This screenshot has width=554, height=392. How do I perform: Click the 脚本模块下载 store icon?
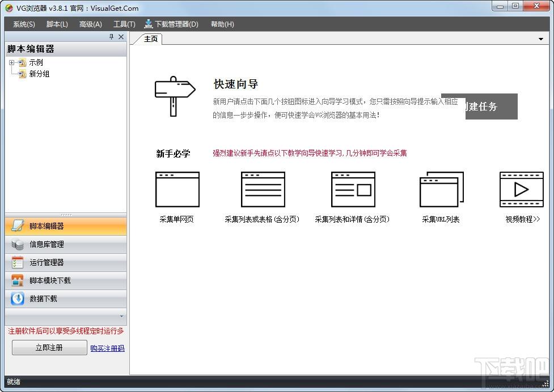(18, 280)
